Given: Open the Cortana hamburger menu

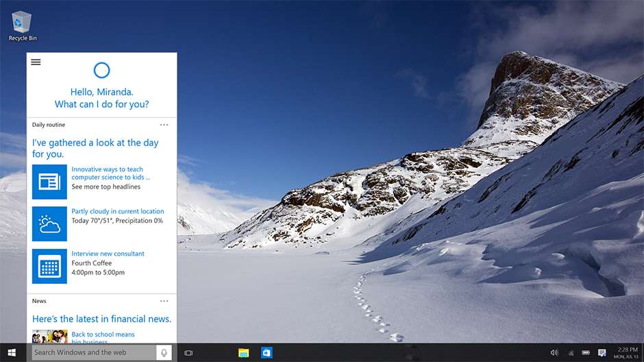Looking at the screenshot, I should click(x=36, y=62).
